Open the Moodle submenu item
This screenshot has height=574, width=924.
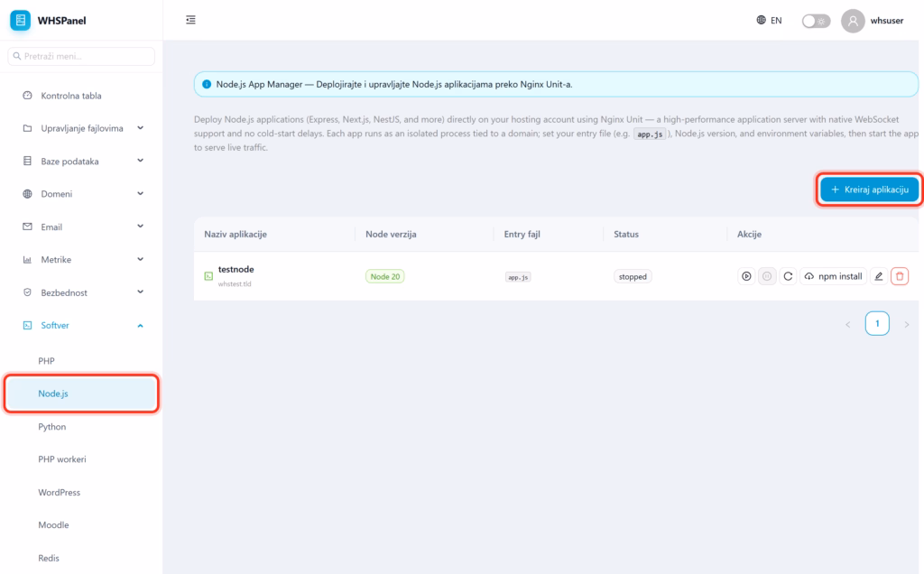(81, 525)
